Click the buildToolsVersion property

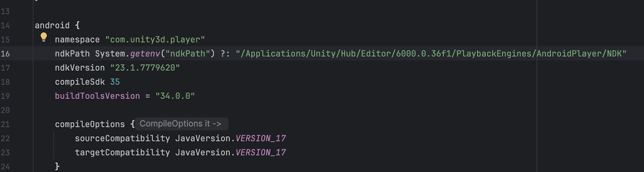tap(97, 96)
